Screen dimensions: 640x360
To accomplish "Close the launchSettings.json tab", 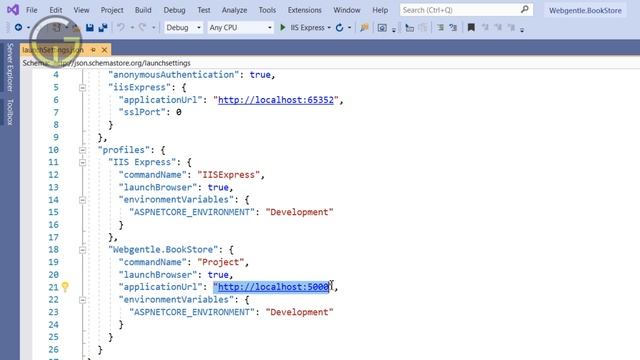I will click(104, 50).
